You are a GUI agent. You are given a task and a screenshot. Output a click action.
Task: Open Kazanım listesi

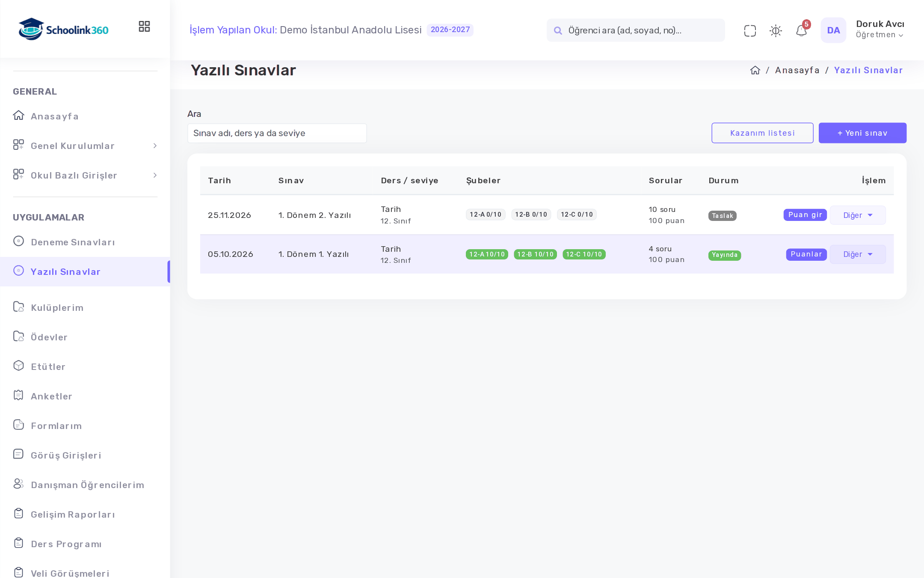tap(762, 133)
